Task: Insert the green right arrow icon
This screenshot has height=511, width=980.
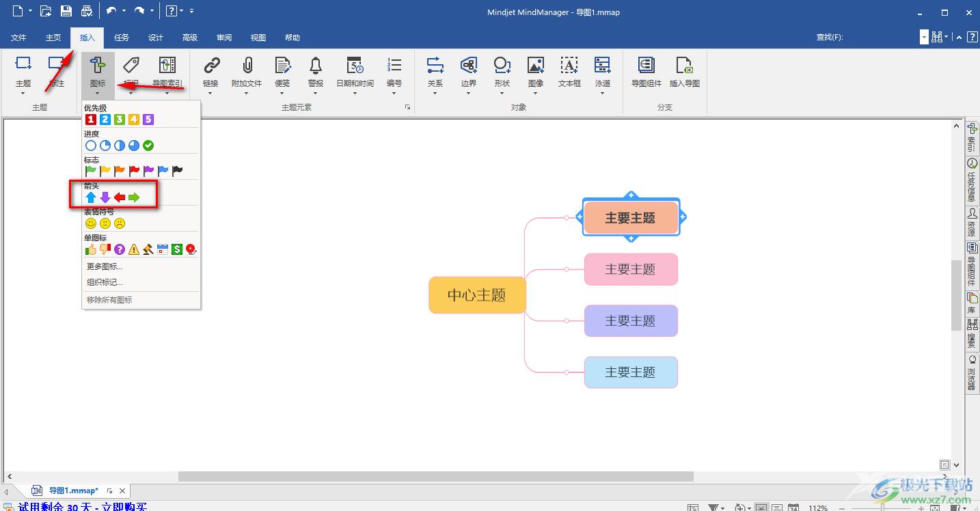Action: tap(134, 197)
